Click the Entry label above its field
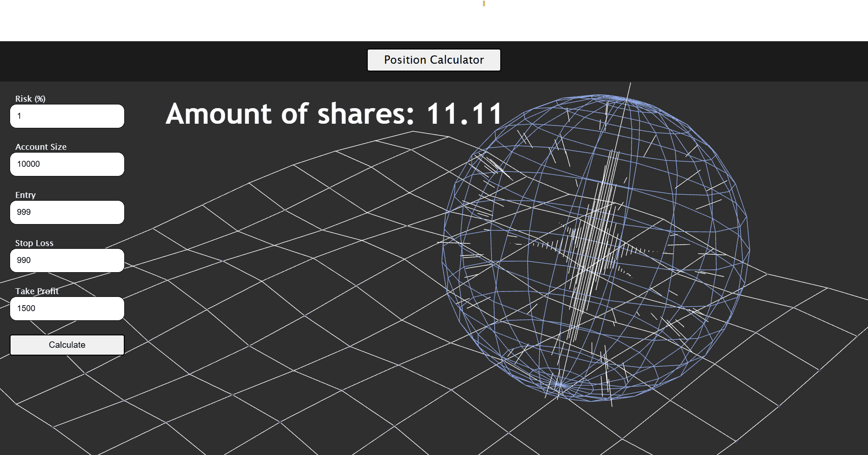 tap(25, 195)
